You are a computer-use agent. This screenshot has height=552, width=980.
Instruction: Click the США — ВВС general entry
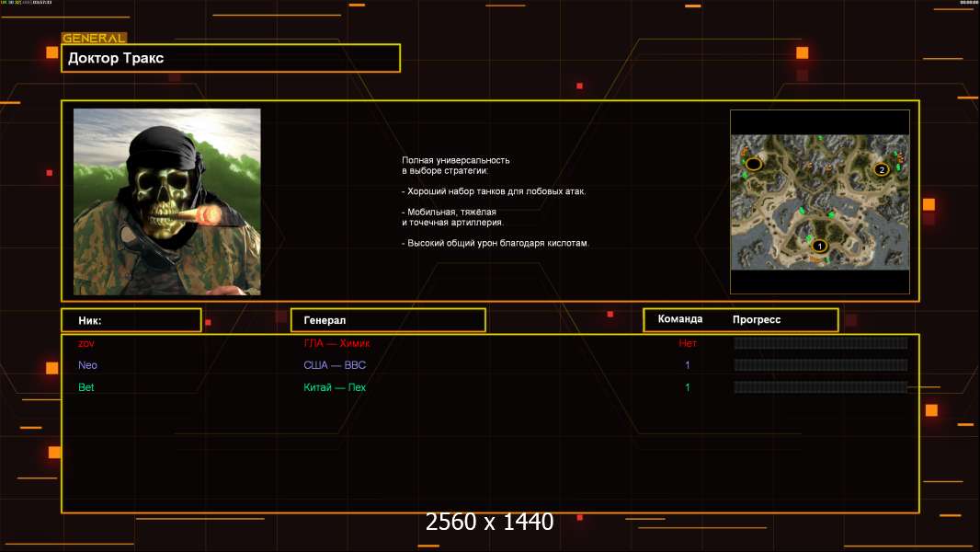pos(335,365)
